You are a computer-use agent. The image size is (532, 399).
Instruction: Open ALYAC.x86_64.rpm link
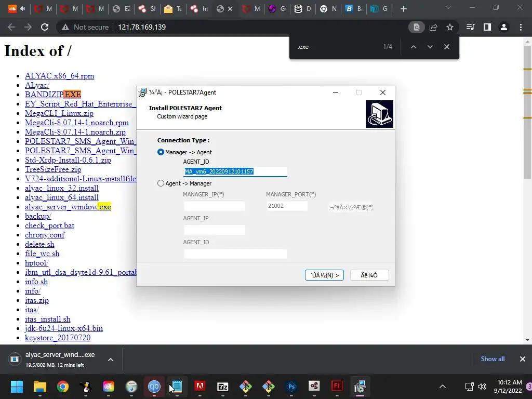pyautogui.click(x=59, y=76)
